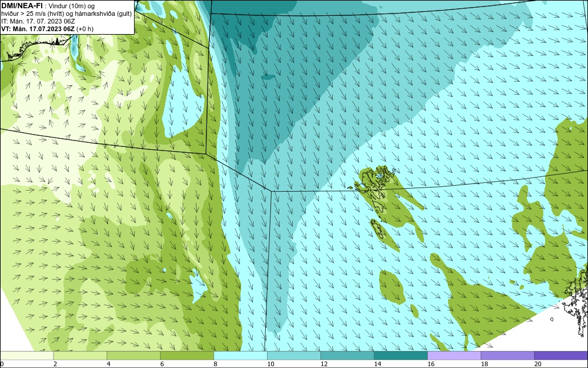The width and height of the screenshot is (588, 368).
Task: Click the legend label '20'
Action: tap(538, 364)
